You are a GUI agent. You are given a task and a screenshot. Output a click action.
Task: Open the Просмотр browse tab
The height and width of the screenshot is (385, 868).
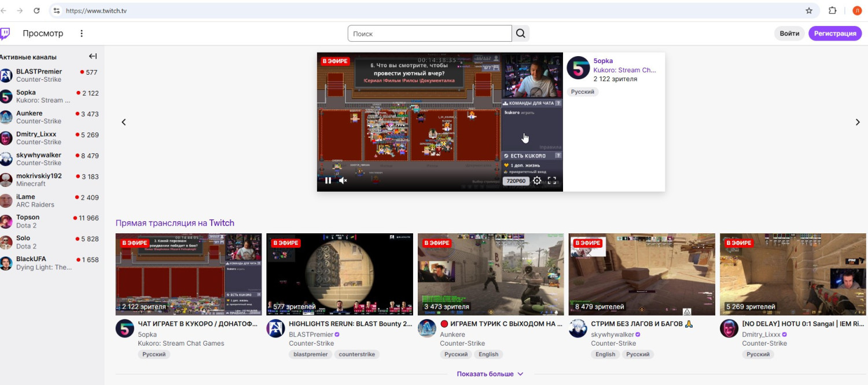(x=43, y=34)
